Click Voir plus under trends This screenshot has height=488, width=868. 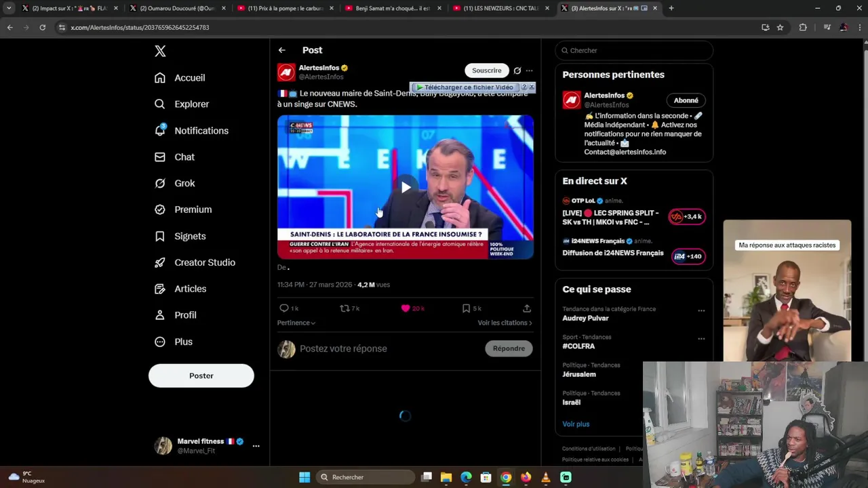coord(576,424)
